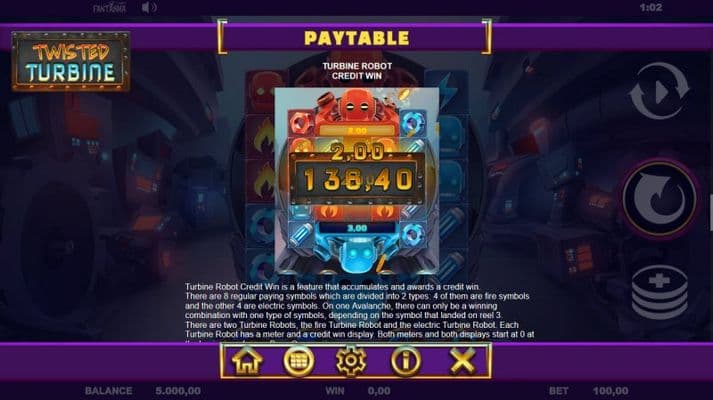Click the win amount display
The height and width of the screenshot is (400, 713).
(379, 391)
